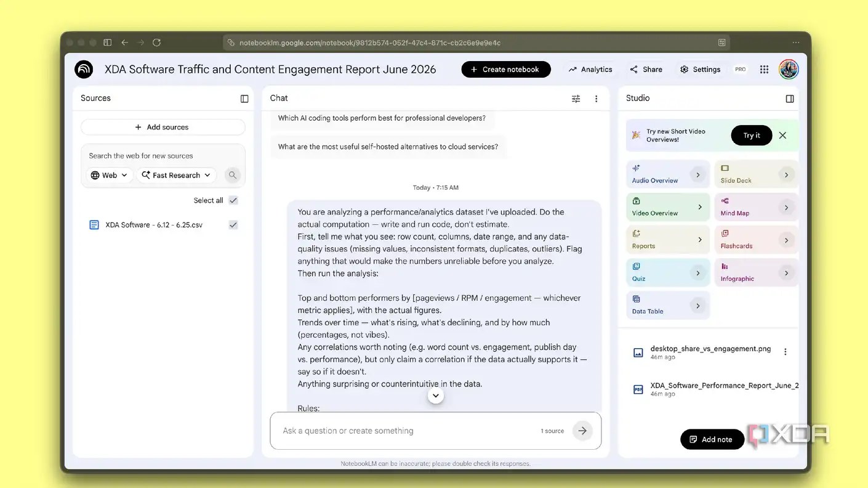Open chat configuration sliders icon
The image size is (868, 488).
(x=576, y=99)
